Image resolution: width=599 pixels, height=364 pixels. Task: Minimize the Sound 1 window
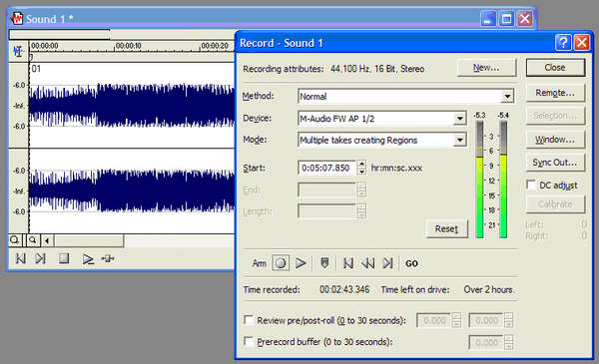[x=488, y=19]
